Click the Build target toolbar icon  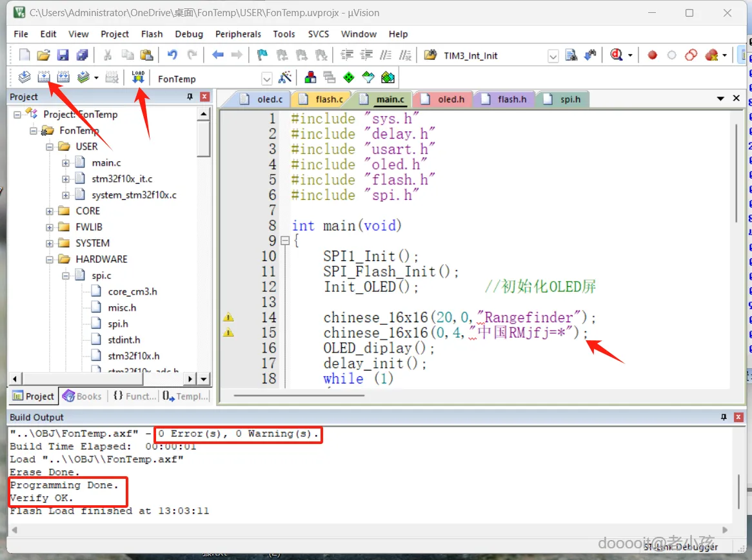(x=43, y=78)
